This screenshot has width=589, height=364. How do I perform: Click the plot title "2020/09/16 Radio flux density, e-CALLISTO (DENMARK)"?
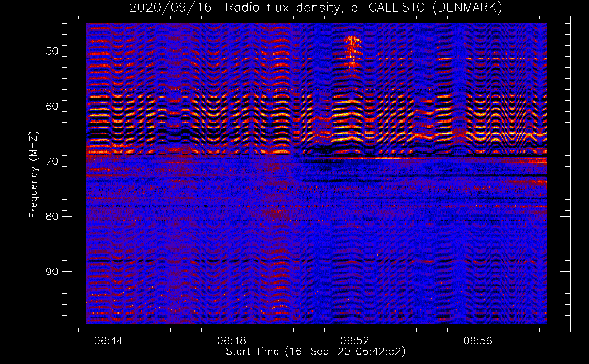316,7
